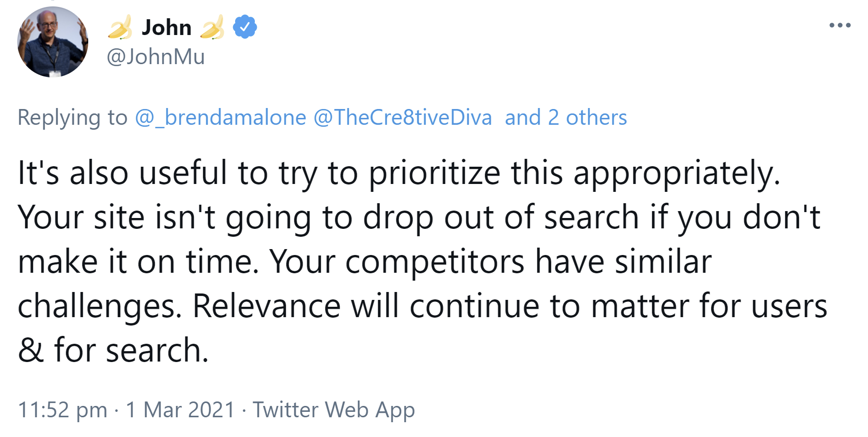The image size is (868, 437).
Task: Click the word 'competitors' in the tweet
Action: tap(434, 262)
